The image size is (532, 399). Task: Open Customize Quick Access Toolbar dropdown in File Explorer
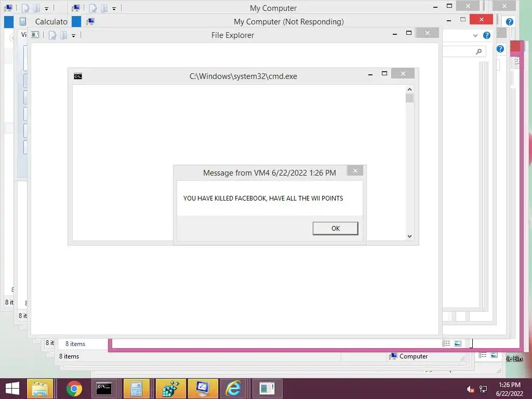coord(73,36)
